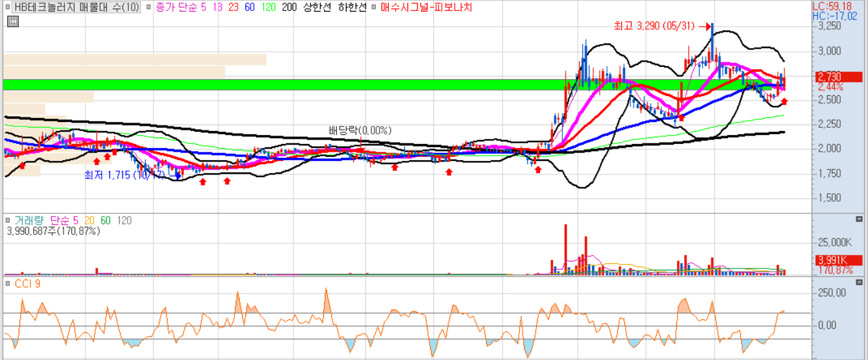The height and width of the screenshot is (360, 868).
Task: Select the volume 20 average value
Action: coord(89,221)
